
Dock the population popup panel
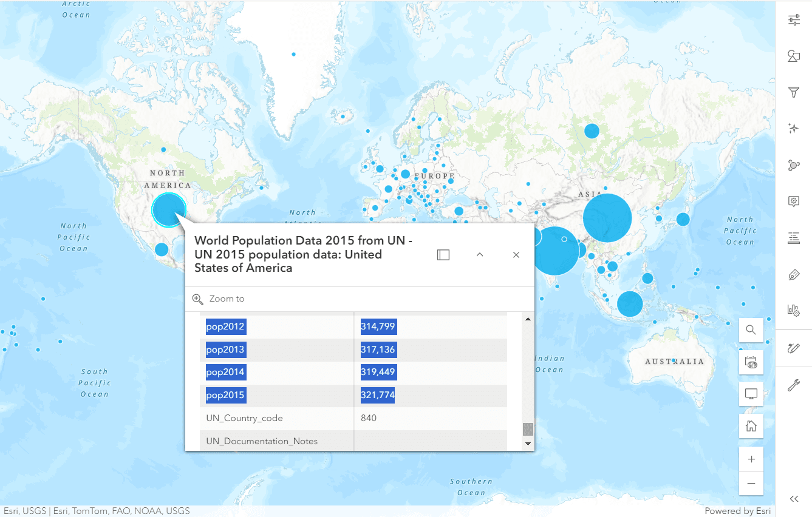tap(443, 255)
